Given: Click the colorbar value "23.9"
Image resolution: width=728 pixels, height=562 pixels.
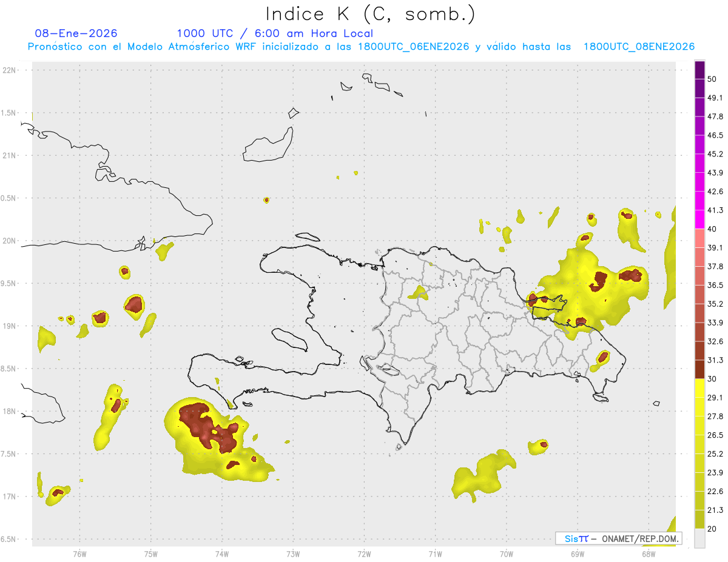Looking at the screenshot, I should coord(715,473).
